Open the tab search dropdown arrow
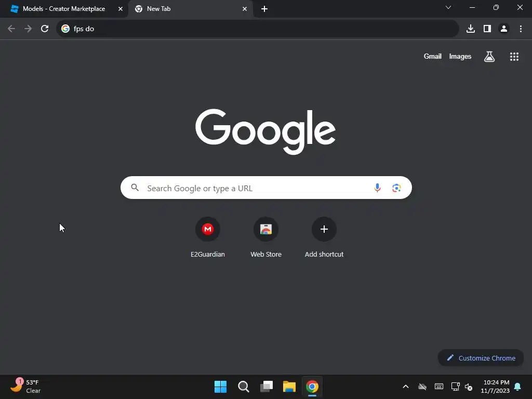The image size is (532, 399). pyautogui.click(x=448, y=7)
